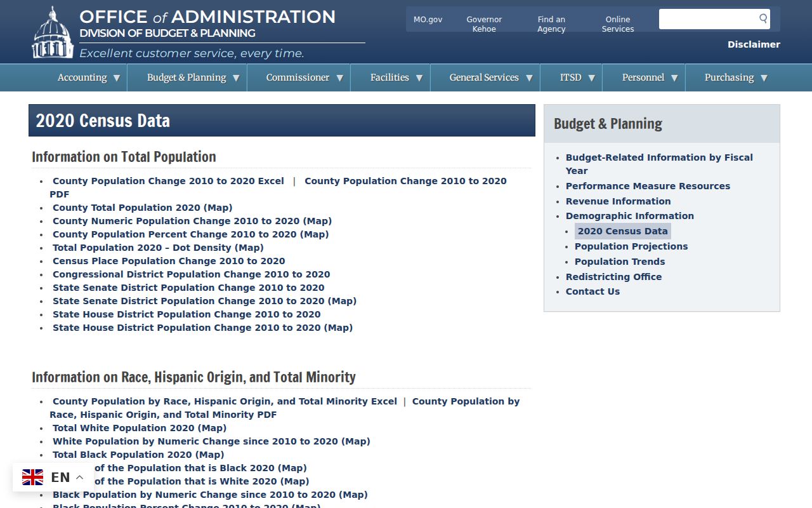The width and height of the screenshot is (812, 508).
Task: Open Total Population 2020 – Dot Density map
Action: point(158,248)
